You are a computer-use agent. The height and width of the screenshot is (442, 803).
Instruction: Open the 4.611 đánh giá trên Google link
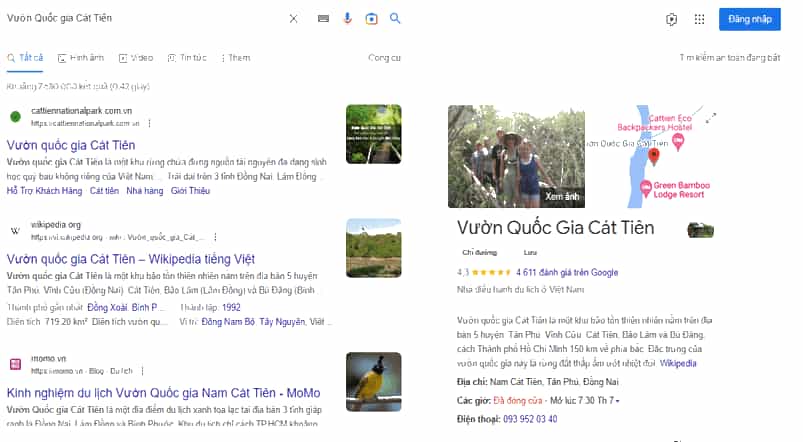click(x=567, y=273)
